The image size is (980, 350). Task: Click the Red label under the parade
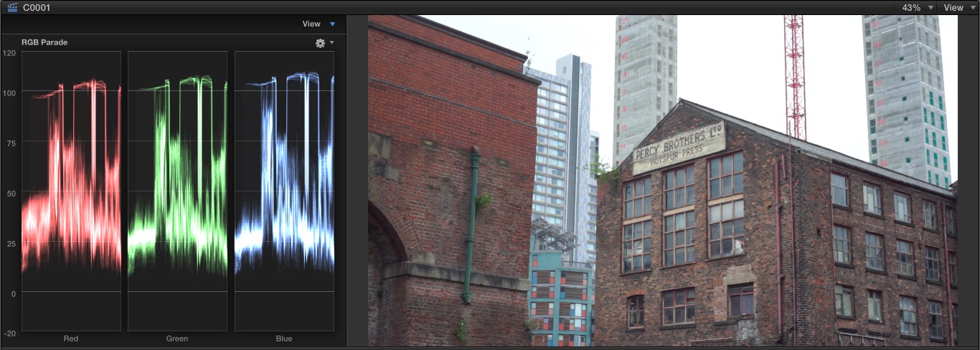point(71,339)
